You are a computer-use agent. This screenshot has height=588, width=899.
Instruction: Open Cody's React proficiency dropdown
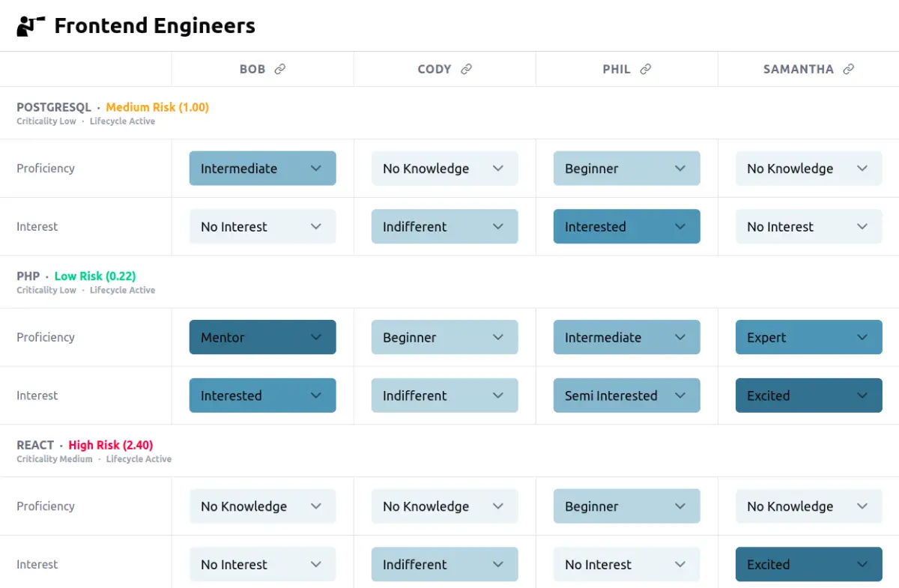pyautogui.click(x=444, y=506)
